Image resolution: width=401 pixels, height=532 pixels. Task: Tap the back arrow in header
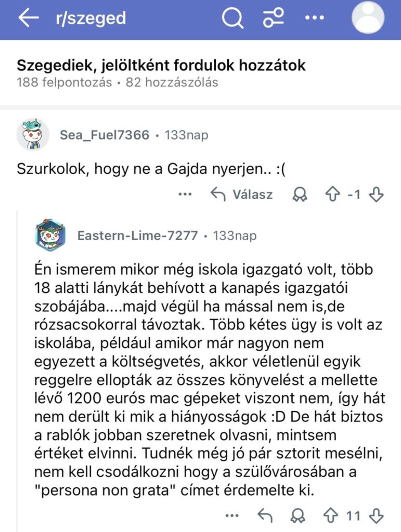pos(29,19)
